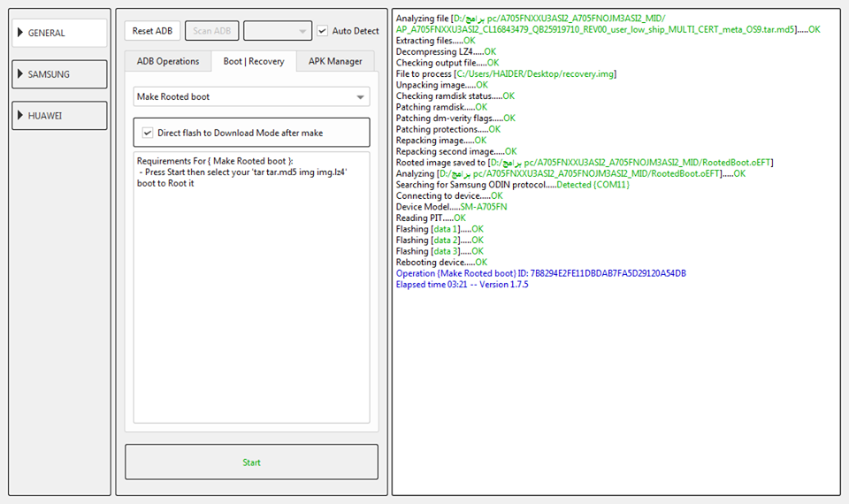Click the 'Patching dm-verity flags.....OK' log line

click(x=455, y=118)
